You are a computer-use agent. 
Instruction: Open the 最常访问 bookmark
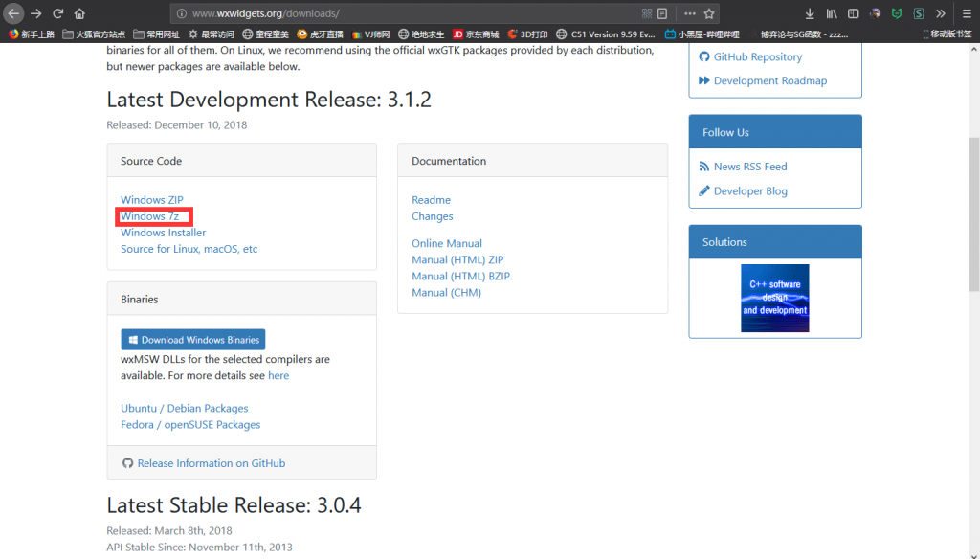212,34
